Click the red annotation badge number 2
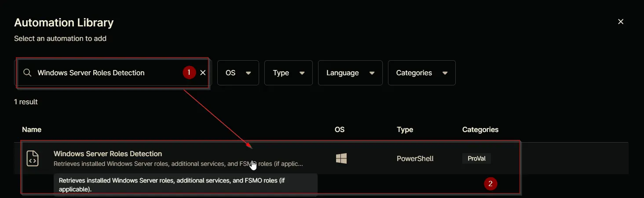Screen dimensions: 644x198 [x=490, y=184]
